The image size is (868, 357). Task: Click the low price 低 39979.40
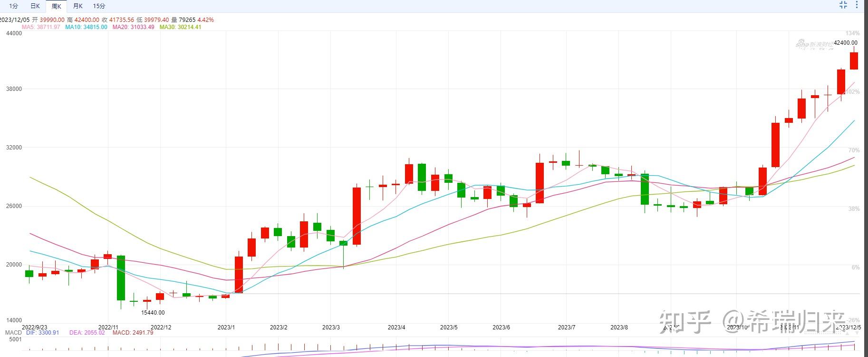coord(153,20)
